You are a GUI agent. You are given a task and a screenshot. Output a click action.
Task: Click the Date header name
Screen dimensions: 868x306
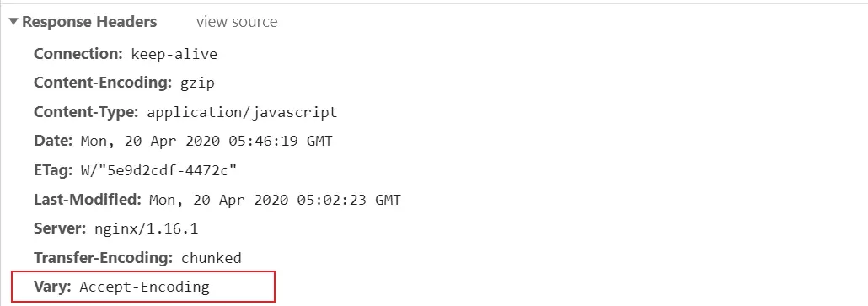point(53,141)
